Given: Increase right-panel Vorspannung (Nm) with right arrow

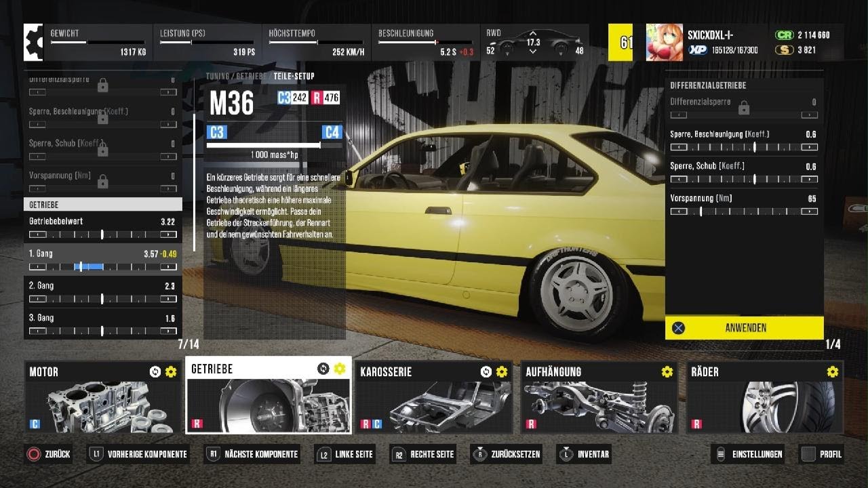Looking at the screenshot, I should (809, 211).
